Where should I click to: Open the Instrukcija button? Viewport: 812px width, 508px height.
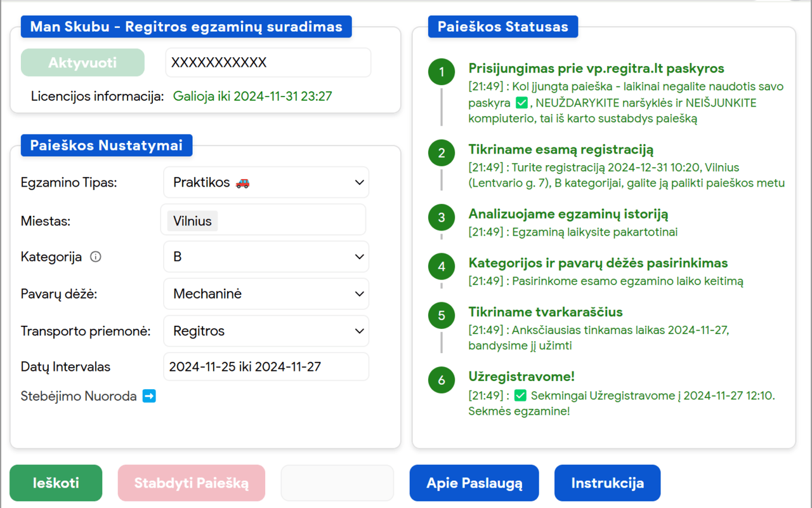607,483
